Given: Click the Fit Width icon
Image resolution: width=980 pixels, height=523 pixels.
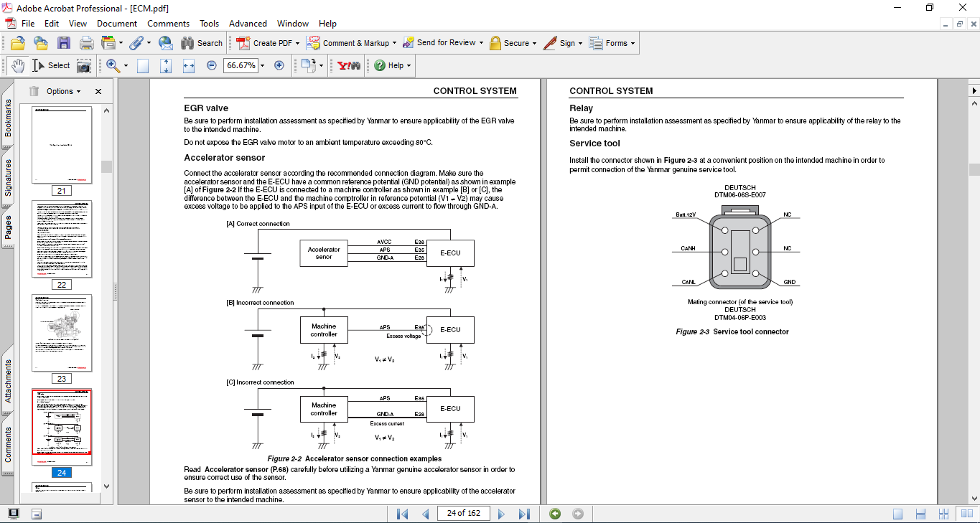Looking at the screenshot, I should coord(189,65).
